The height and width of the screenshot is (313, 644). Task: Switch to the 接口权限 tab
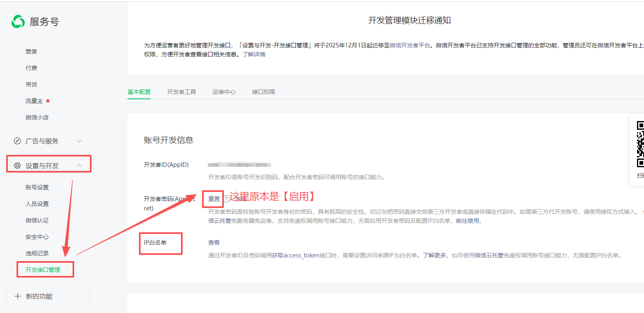click(x=263, y=92)
